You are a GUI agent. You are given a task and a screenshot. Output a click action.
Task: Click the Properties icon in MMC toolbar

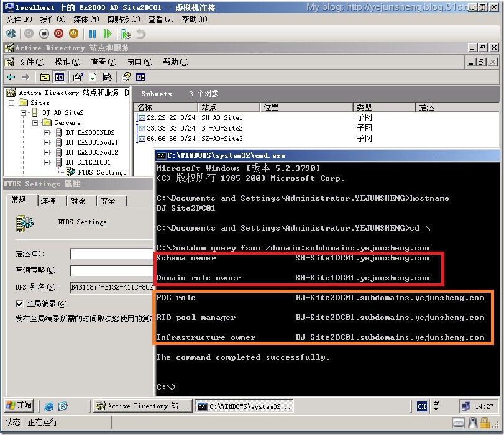tap(78, 77)
